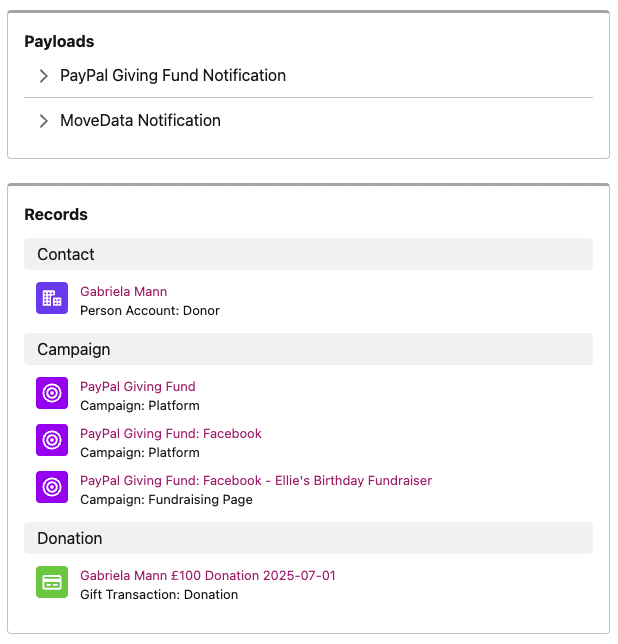Viewport: 618px width, 644px height.
Task: Expand the PayPal Giving Fund Notification chevron
Action: click(44, 76)
